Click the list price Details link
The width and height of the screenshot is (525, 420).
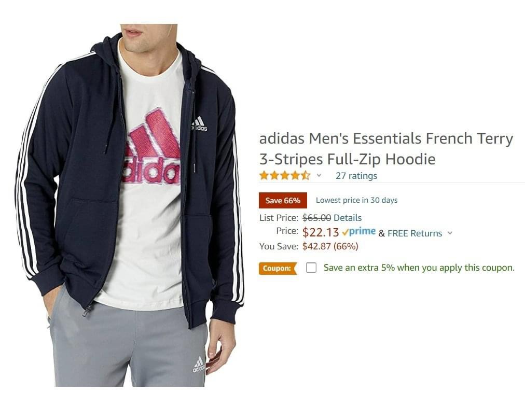point(348,218)
